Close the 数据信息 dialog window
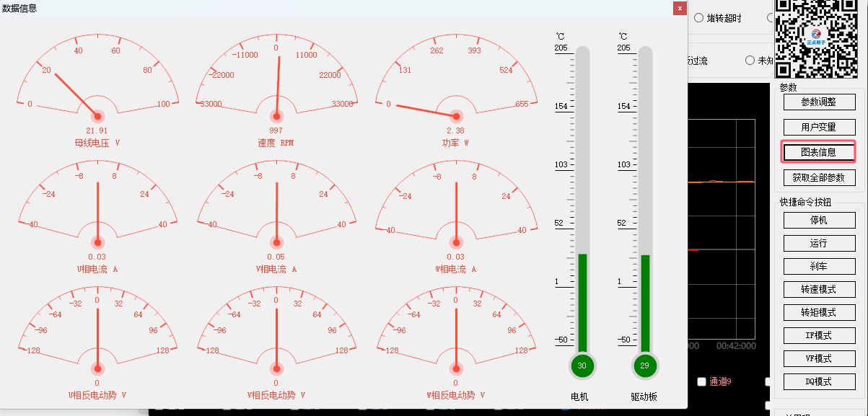This screenshot has height=416, width=868. coord(680,9)
